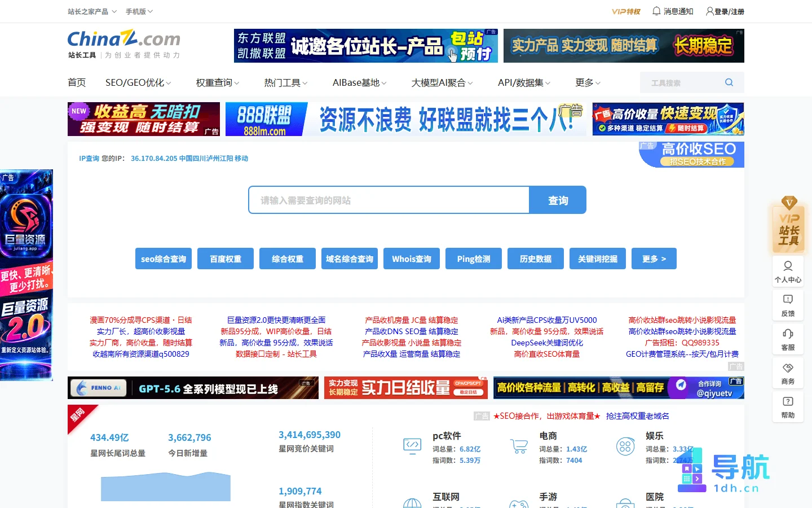The image size is (812, 508).
Task: Open the help sidebar icon
Action: [788, 407]
